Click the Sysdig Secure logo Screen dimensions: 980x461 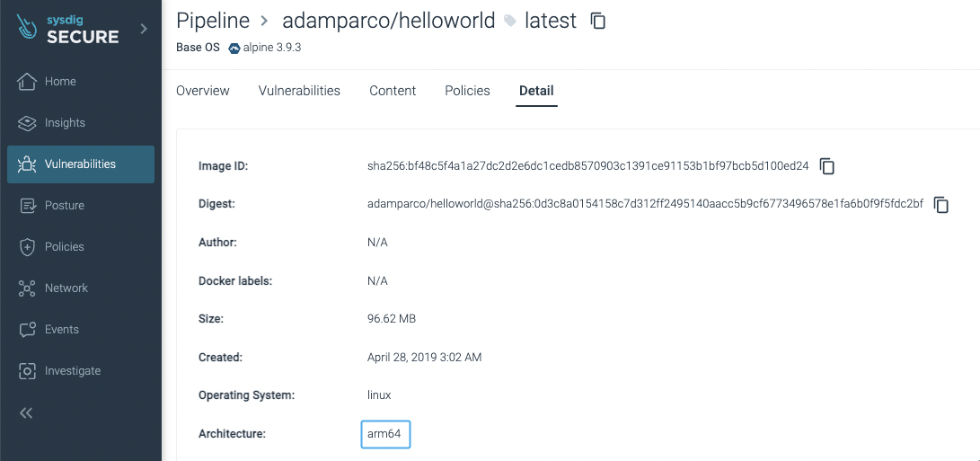point(67,29)
